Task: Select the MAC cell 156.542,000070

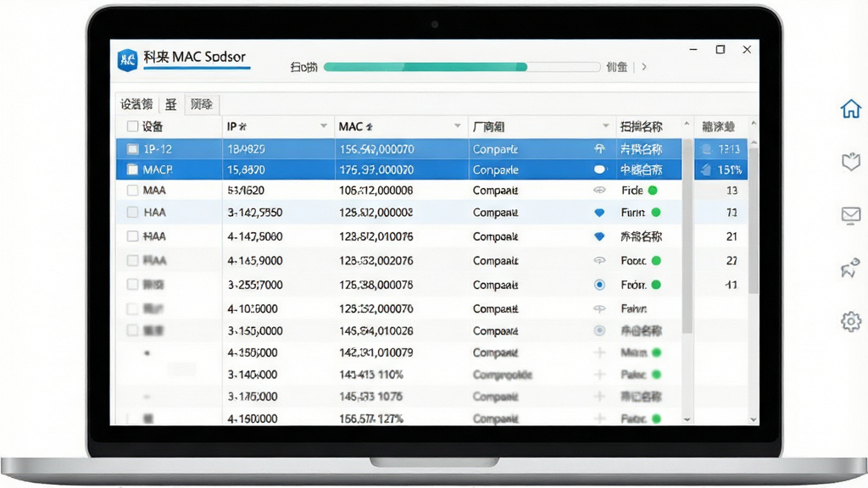Action: tap(376, 149)
